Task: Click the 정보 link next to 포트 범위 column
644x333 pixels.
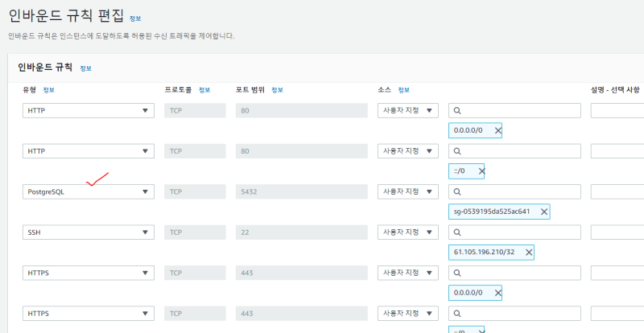Action: 278,89
